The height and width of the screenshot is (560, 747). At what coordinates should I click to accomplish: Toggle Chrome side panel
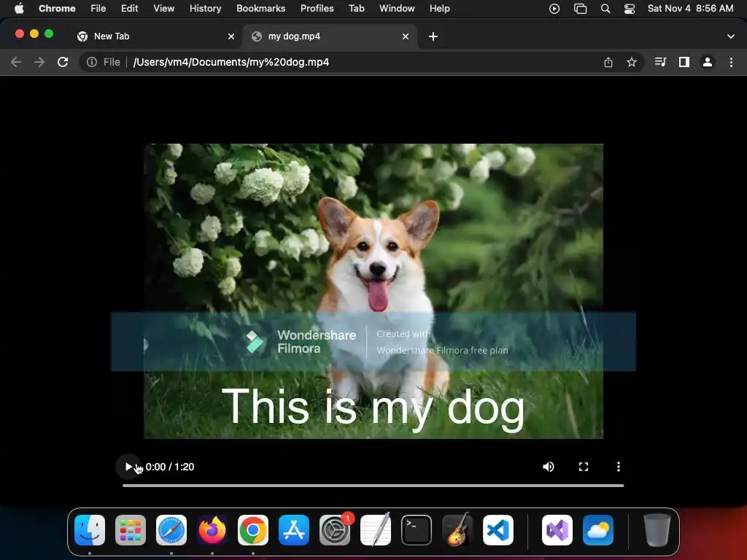pyautogui.click(x=684, y=62)
